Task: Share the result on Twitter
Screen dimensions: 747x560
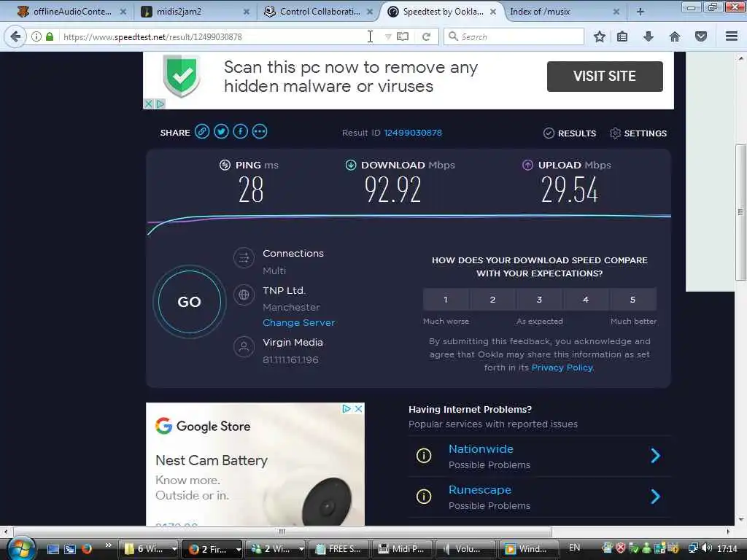Action: (x=221, y=131)
